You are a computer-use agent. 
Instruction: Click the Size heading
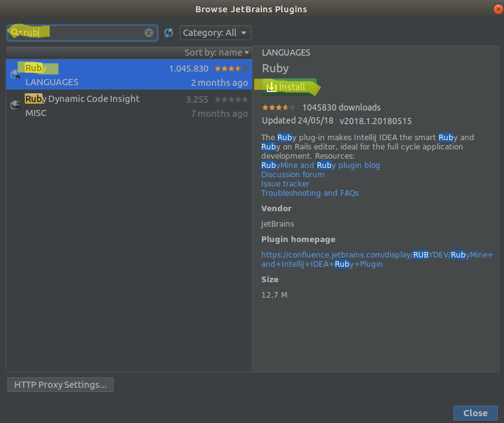(270, 280)
